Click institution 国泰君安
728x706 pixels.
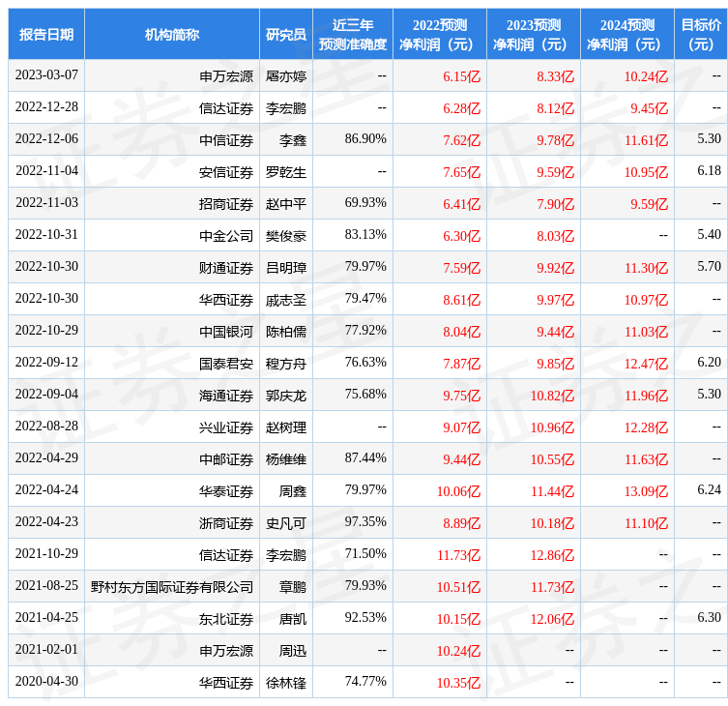pyautogui.click(x=226, y=364)
